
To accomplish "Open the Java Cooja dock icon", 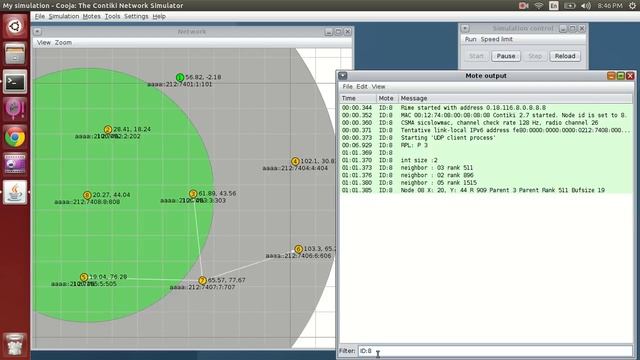I will click(15, 192).
